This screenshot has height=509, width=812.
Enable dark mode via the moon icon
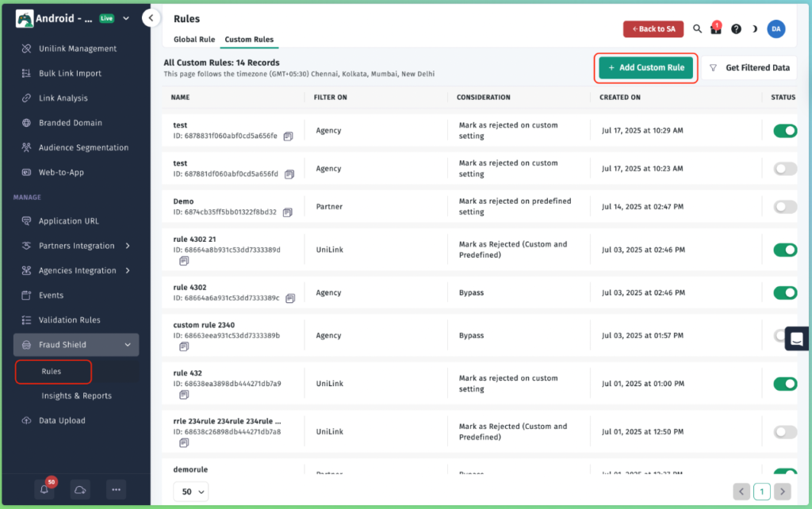tap(753, 29)
